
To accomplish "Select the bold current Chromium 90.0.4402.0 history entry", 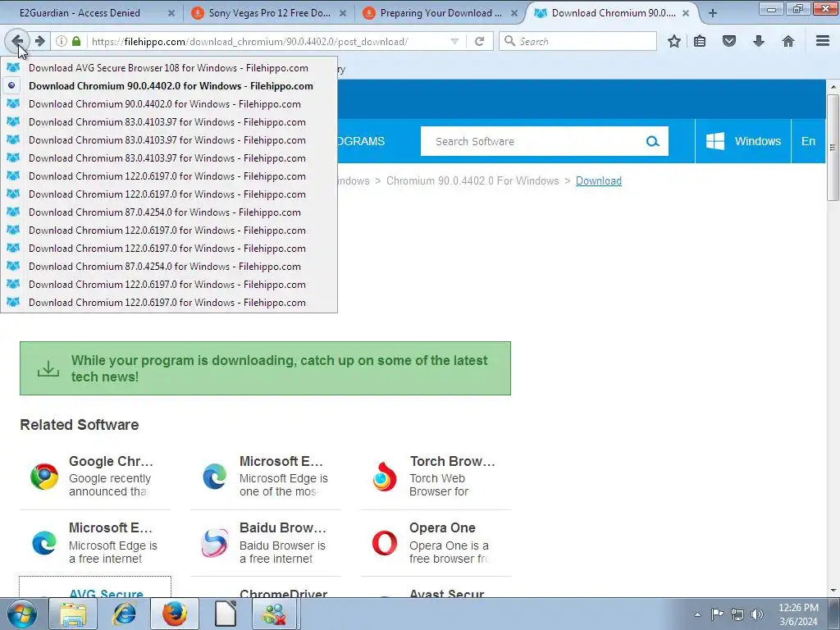I will [169, 85].
